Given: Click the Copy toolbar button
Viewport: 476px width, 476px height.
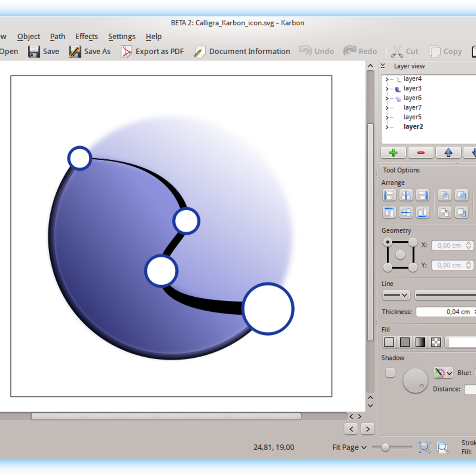Looking at the screenshot, I should pyautogui.click(x=445, y=52).
